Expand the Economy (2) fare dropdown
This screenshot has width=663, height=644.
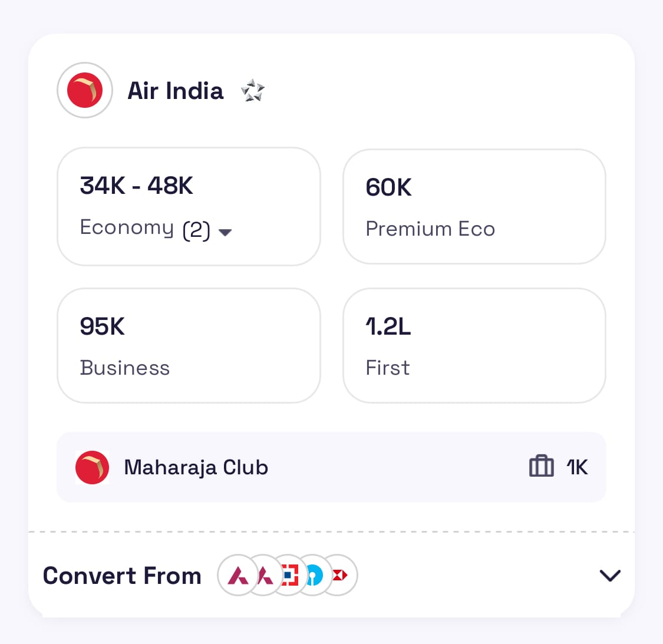point(225,233)
